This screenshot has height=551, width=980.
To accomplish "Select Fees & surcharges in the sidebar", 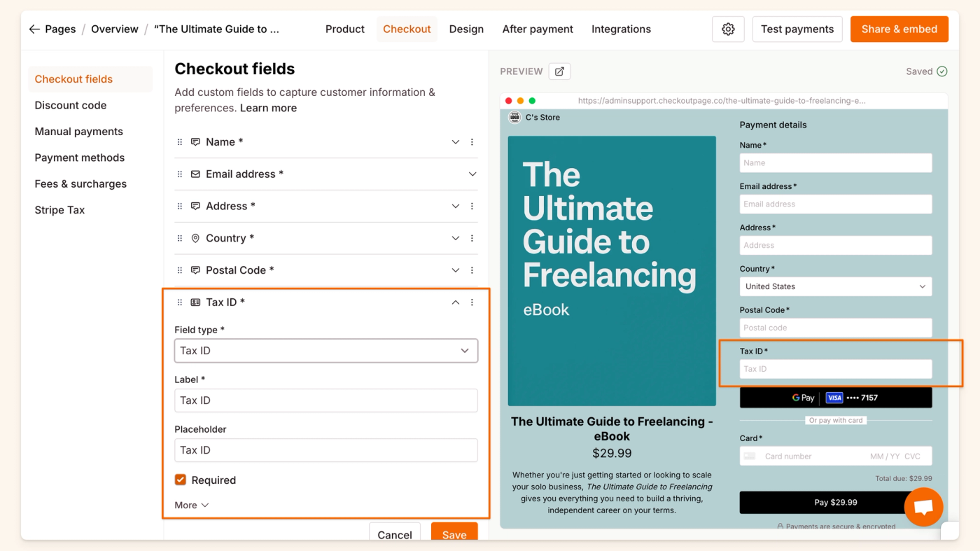I will pyautogui.click(x=90, y=184).
